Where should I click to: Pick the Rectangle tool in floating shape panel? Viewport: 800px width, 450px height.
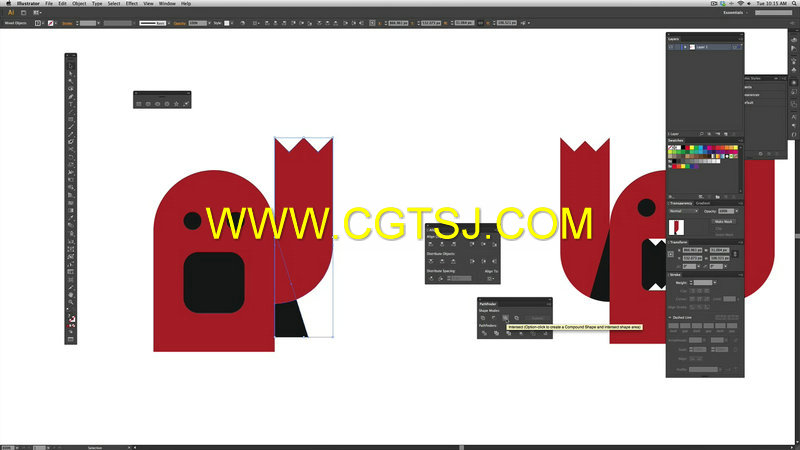(139, 104)
